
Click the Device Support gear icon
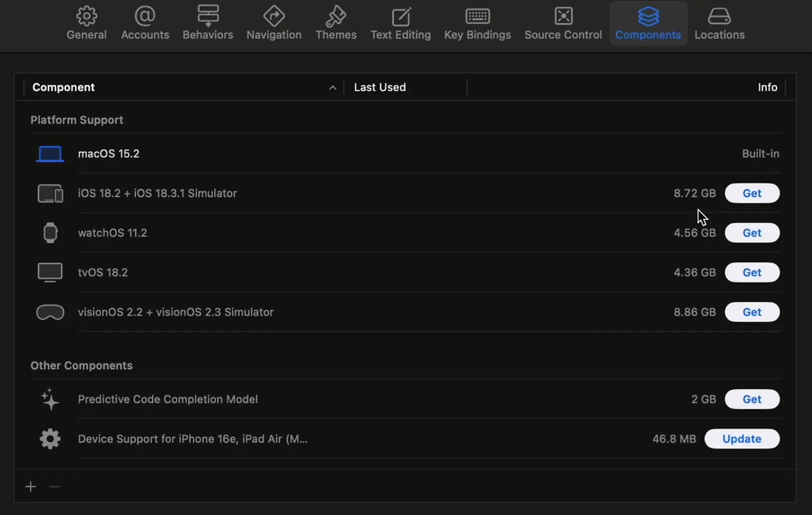[50, 439]
